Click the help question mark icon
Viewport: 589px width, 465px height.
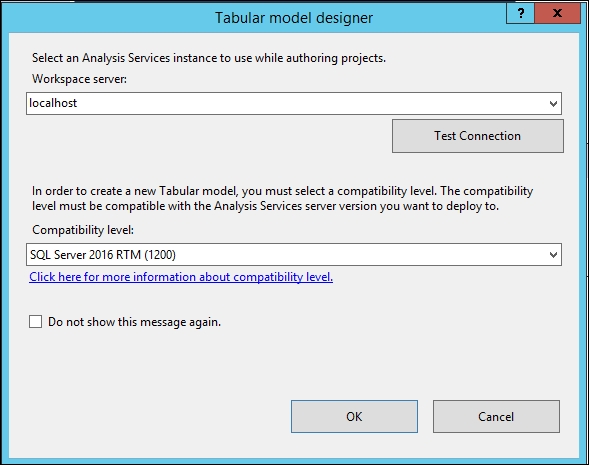click(x=520, y=14)
